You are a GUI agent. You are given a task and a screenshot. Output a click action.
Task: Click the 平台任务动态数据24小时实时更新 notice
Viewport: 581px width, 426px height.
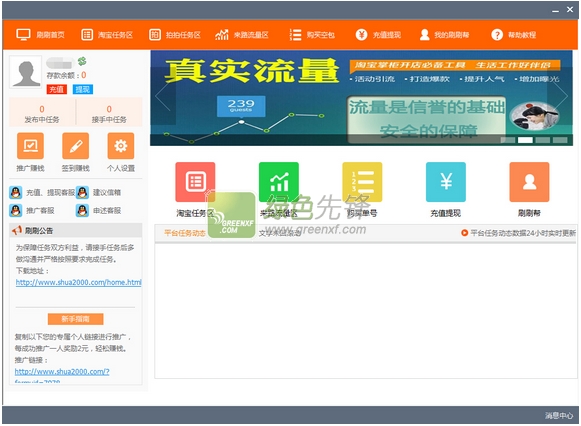click(518, 233)
